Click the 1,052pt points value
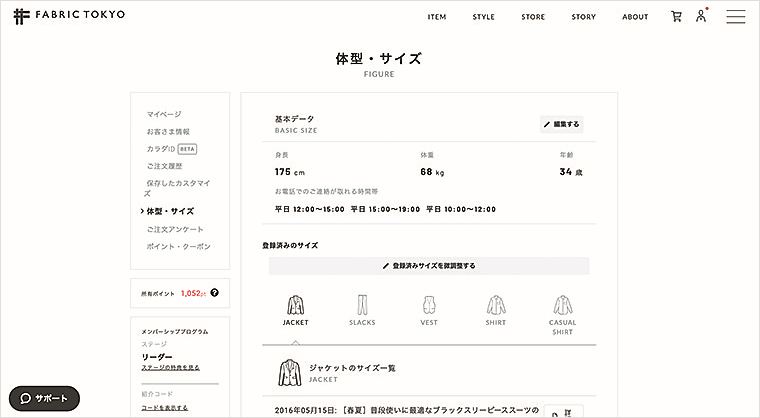760x418 pixels. tap(193, 293)
